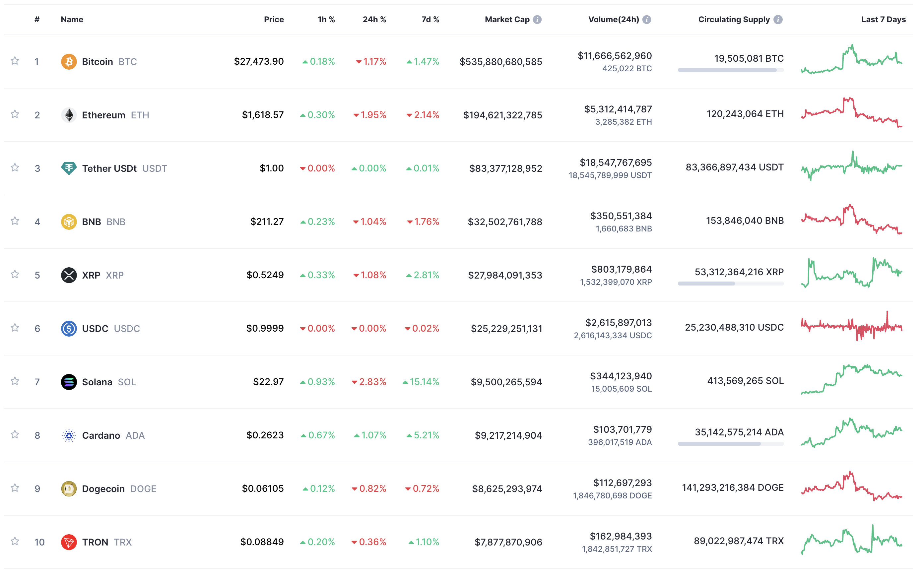The image size is (924, 577).
Task: Sort by the 24h % column header
Action: pyautogui.click(x=374, y=20)
